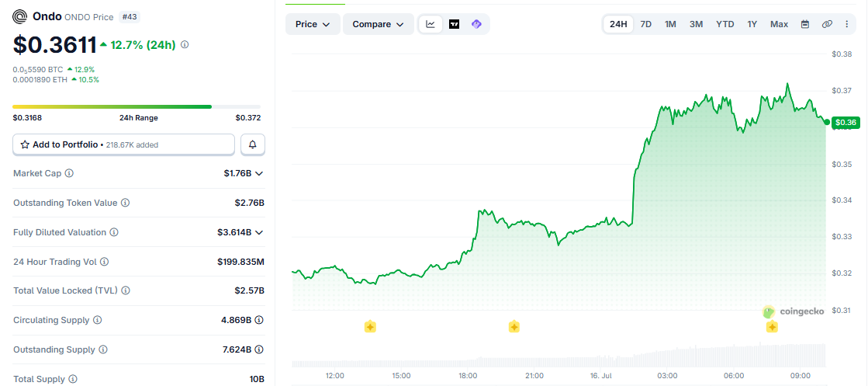Screen dimensions: 868x386
Task: Open info icon next to 4.869B value
Action: tap(259, 320)
